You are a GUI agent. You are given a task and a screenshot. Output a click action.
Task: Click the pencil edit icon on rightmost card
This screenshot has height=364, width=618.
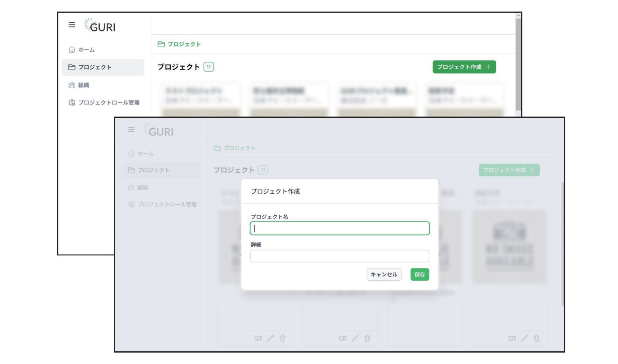click(524, 338)
